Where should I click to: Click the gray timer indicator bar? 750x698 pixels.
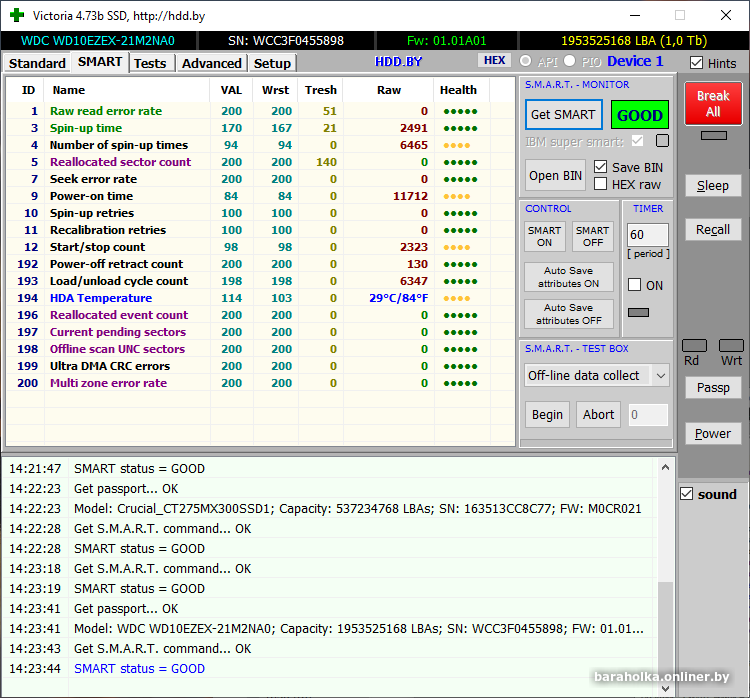coord(639,312)
